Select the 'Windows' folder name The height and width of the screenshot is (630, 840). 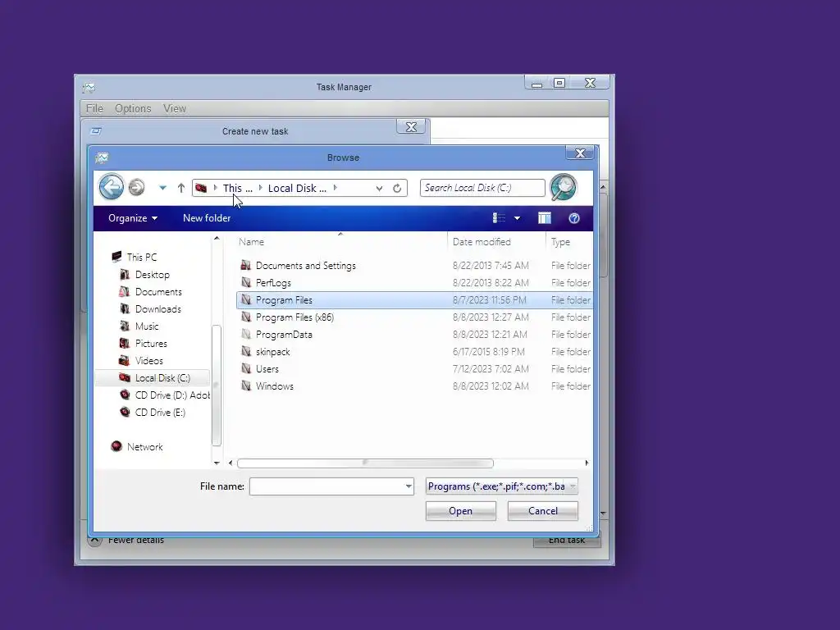coord(274,386)
